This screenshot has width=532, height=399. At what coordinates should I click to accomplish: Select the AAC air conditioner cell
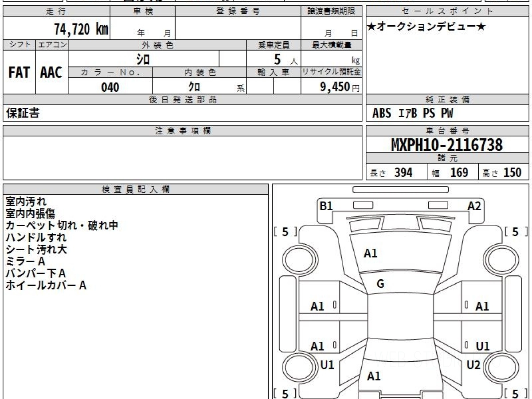[51, 73]
